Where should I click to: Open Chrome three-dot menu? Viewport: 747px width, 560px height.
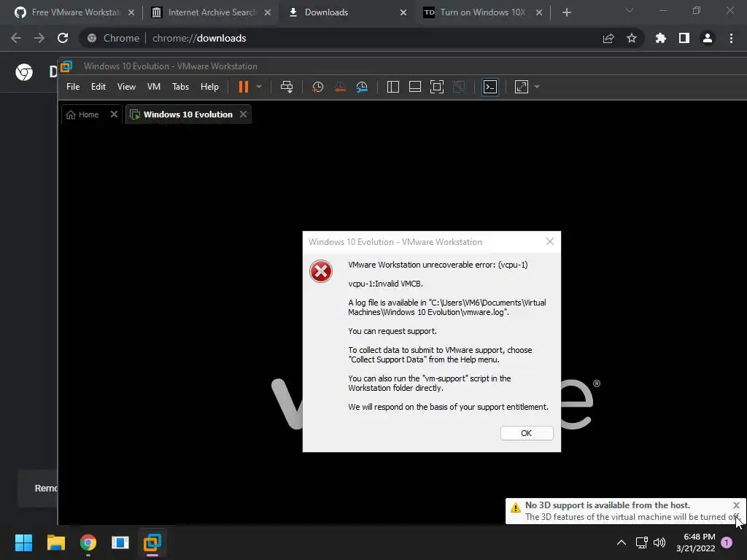(x=731, y=38)
